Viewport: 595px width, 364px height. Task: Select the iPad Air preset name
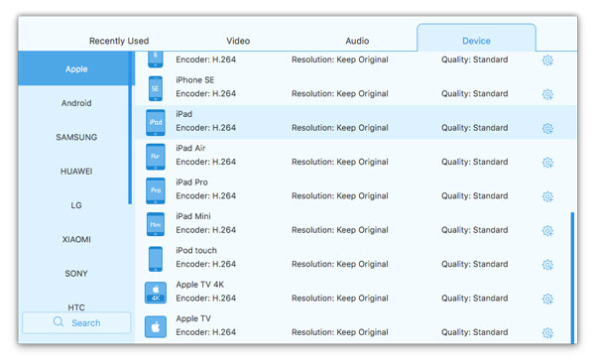coord(190,148)
